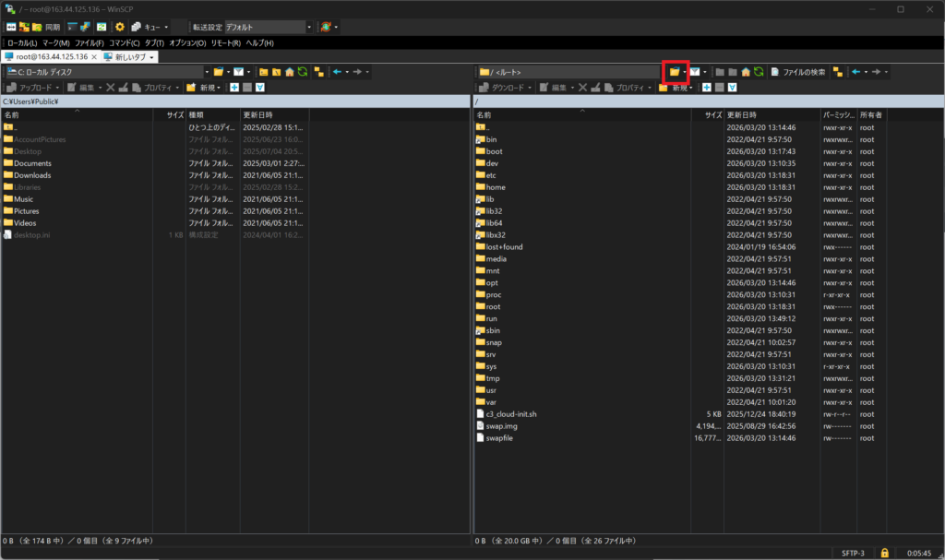Open the Preferences gear icon
This screenshot has width=945, height=560.
click(120, 27)
